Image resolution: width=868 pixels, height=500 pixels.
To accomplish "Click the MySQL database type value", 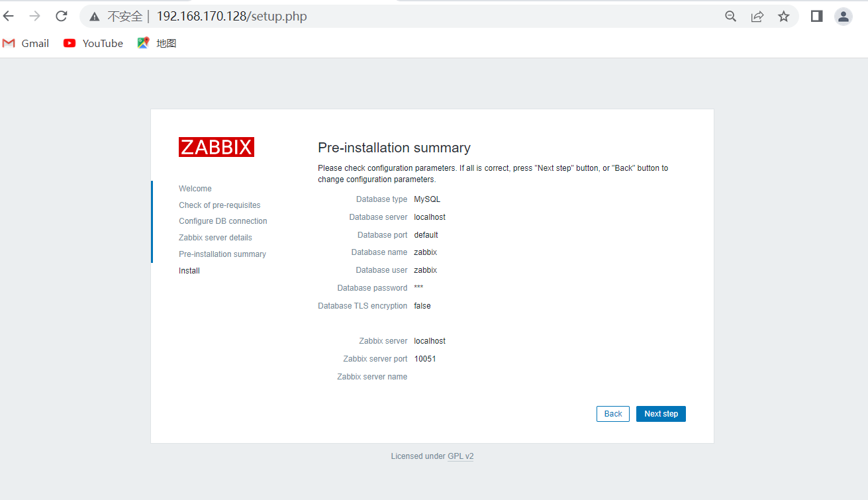I will [427, 199].
